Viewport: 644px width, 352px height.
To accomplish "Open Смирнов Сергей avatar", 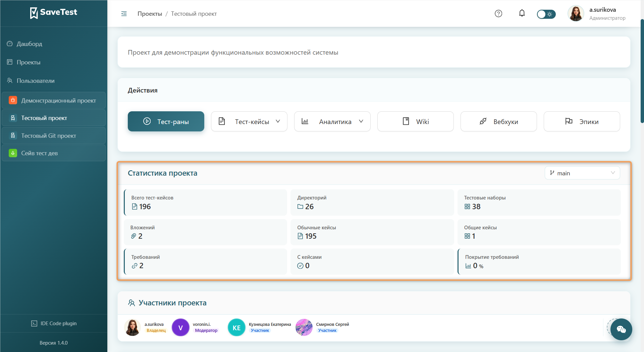I will click(x=304, y=328).
